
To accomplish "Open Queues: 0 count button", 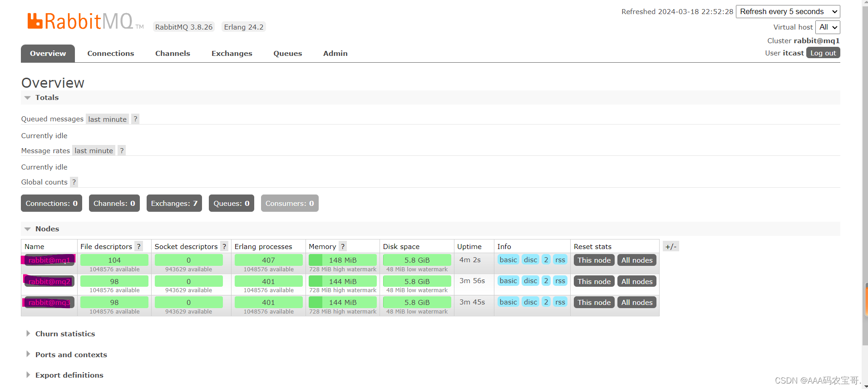I will pos(232,203).
